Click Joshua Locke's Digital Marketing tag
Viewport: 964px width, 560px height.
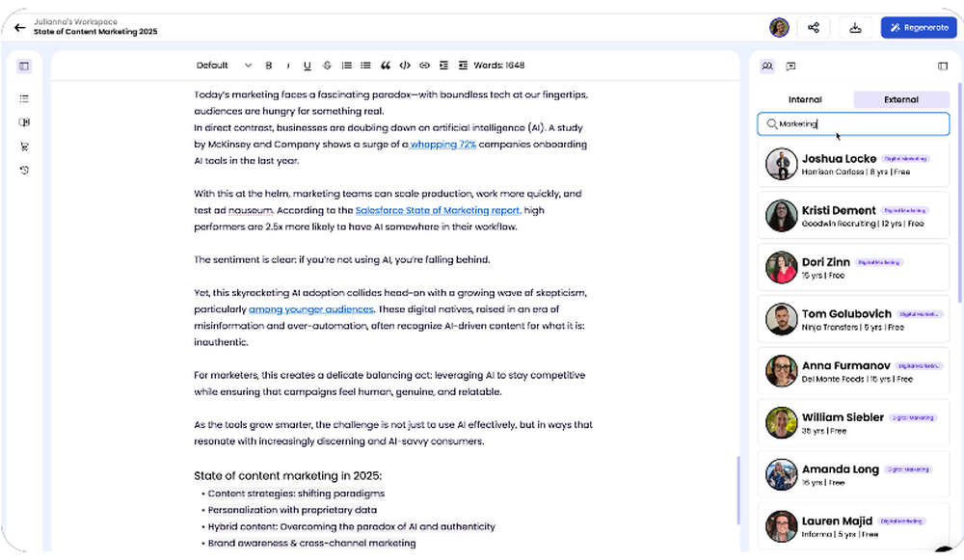[x=905, y=159]
